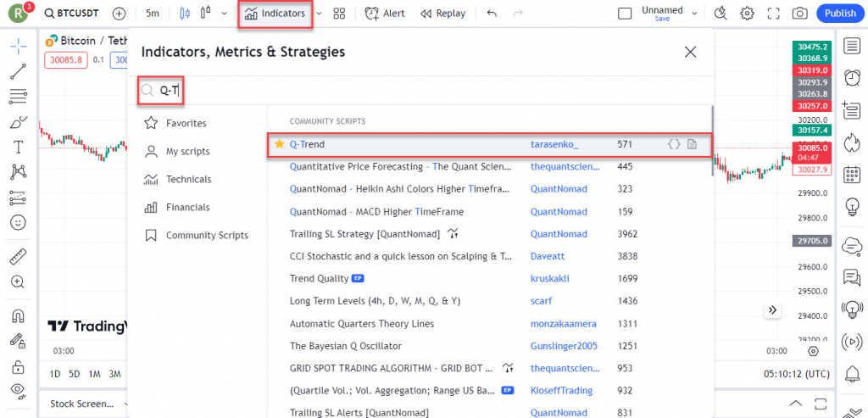
Task: Select the brush drawing tool
Action: [x=19, y=122]
